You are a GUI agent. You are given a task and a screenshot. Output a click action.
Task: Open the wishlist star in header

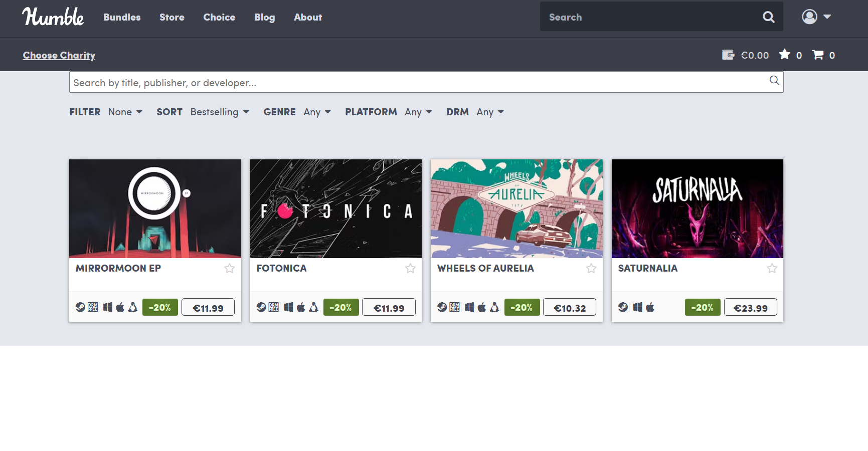pos(784,55)
